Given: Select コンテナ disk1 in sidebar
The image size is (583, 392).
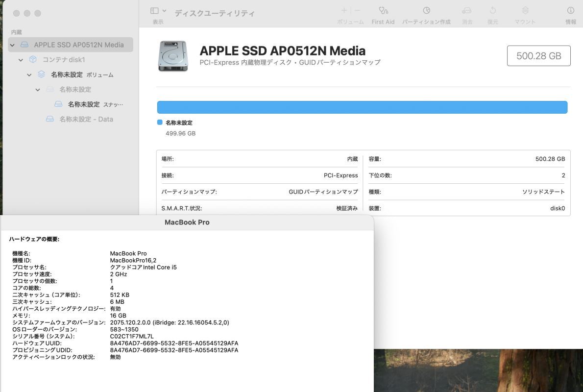Looking at the screenshot, I should pyautogui.click(x=64, y=60).
